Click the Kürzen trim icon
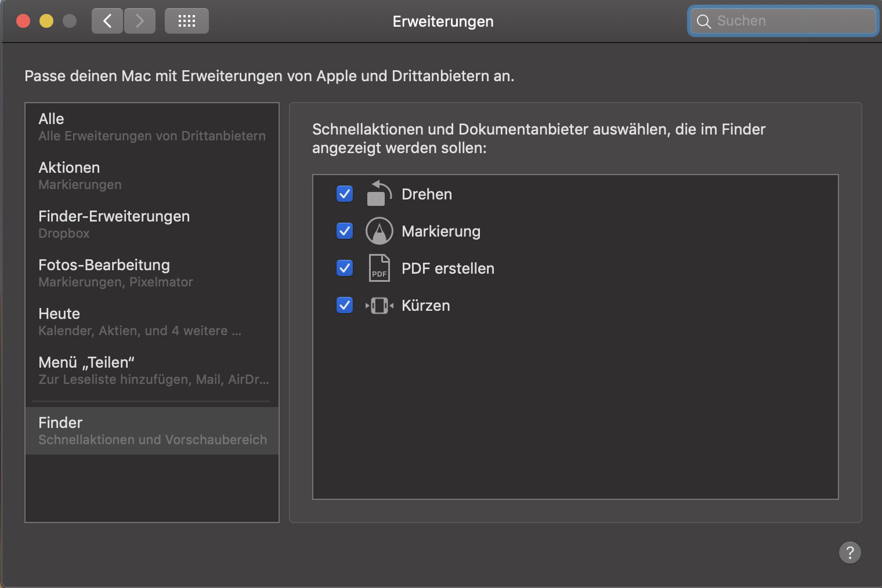 click(x=379, y=305)
